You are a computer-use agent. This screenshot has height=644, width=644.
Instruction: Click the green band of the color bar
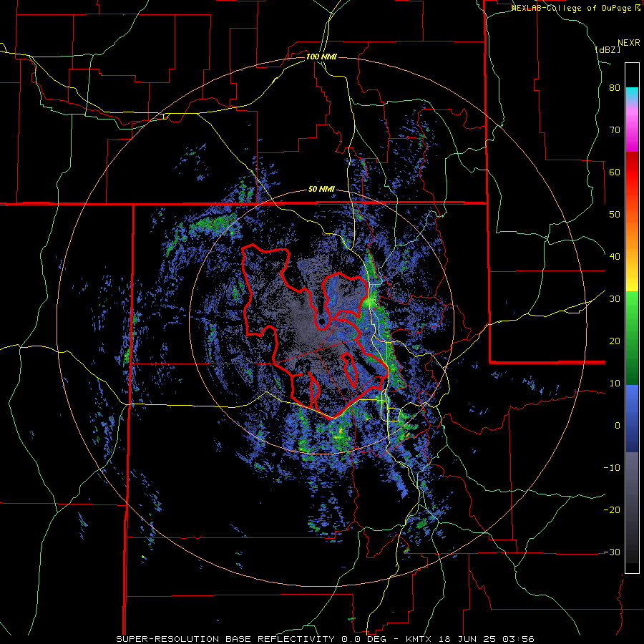click(632, 338)
